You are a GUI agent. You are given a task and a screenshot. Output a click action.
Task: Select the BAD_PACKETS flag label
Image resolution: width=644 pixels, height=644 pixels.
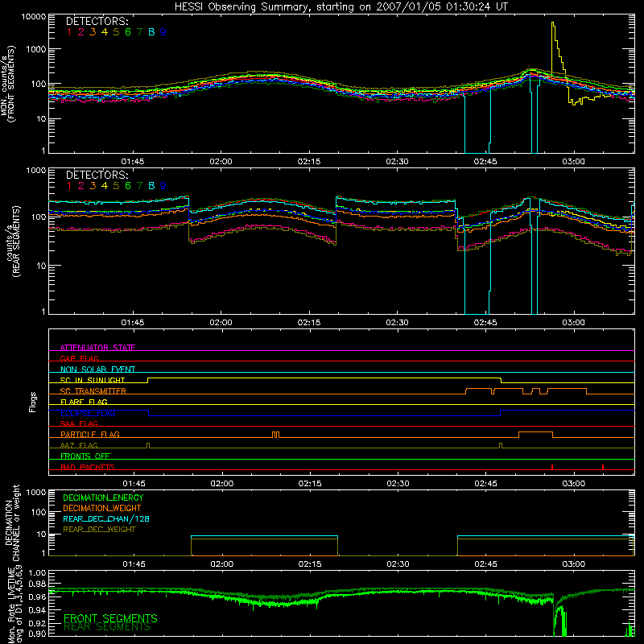[x=88, y=467]
